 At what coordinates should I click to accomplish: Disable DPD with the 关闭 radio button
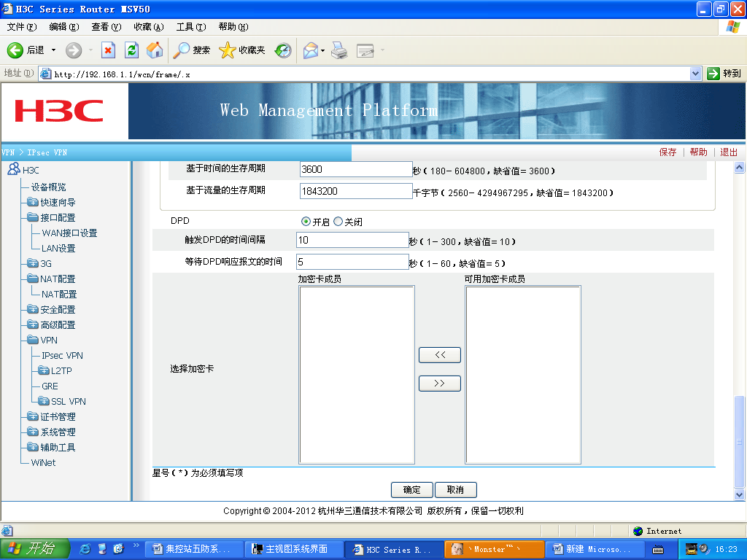tap(338, 222)
